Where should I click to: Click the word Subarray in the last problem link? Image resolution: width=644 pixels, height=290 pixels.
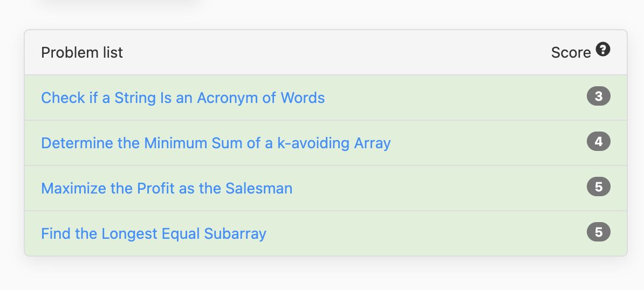pyautogui.click(x=235, y=233)
